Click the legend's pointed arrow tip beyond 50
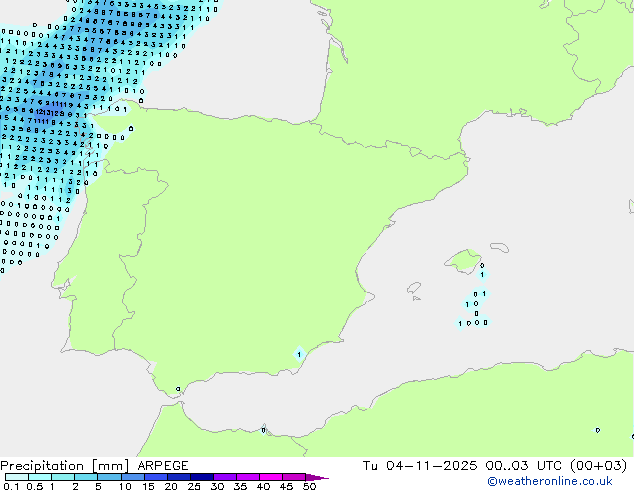634x490 pixels. tap(317, 477)
